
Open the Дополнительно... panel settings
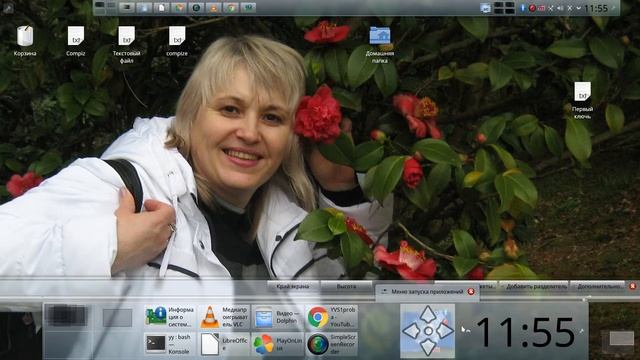598,287
